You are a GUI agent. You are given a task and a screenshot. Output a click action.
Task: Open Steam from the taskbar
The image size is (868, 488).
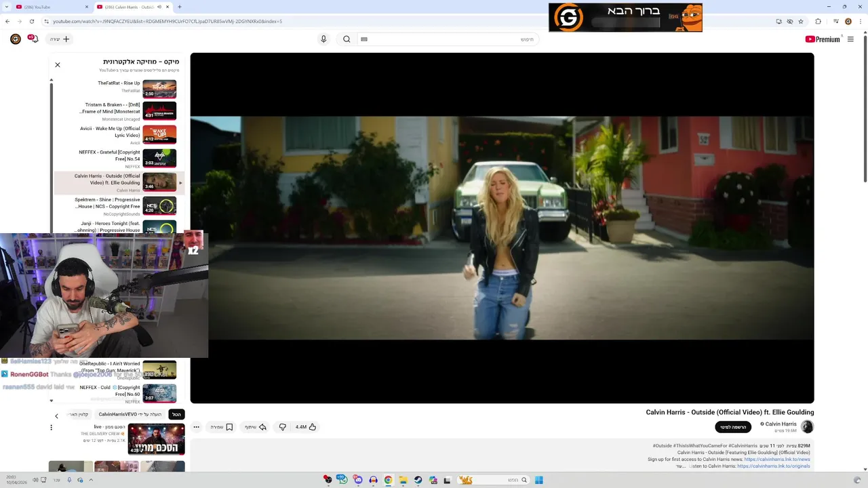(x=418, y=480)
